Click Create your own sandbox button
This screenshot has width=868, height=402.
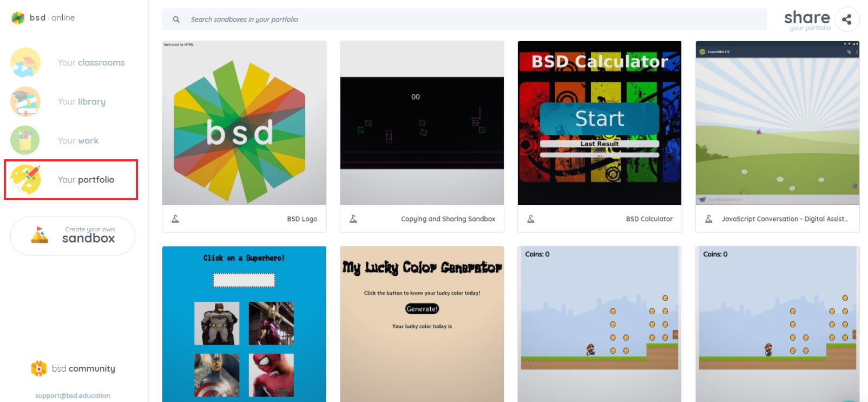click(x=73, y=236)
